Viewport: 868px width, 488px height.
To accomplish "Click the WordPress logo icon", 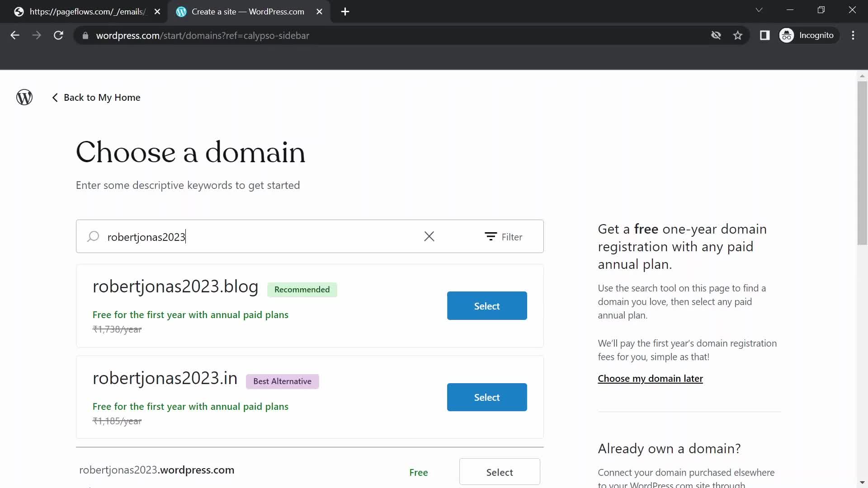I will [x=24, y=98].
